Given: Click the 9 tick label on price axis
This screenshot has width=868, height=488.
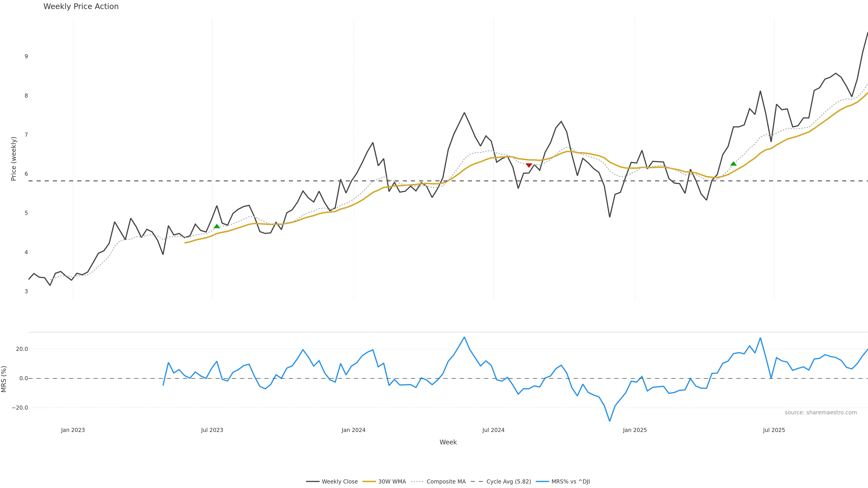Looking at the screenshot, I should 26,56.
